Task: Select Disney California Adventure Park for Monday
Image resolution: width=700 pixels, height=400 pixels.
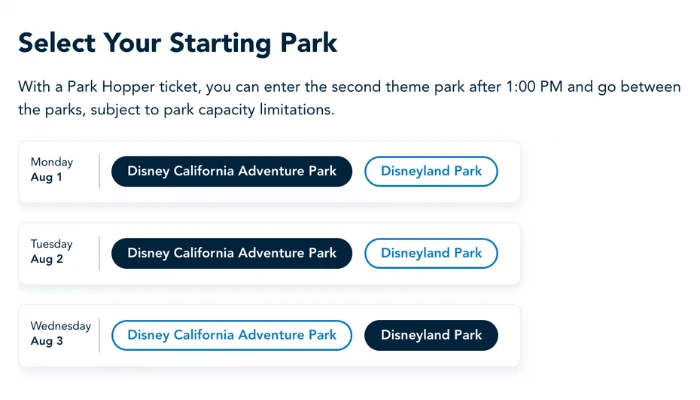Action: (231, 171)
